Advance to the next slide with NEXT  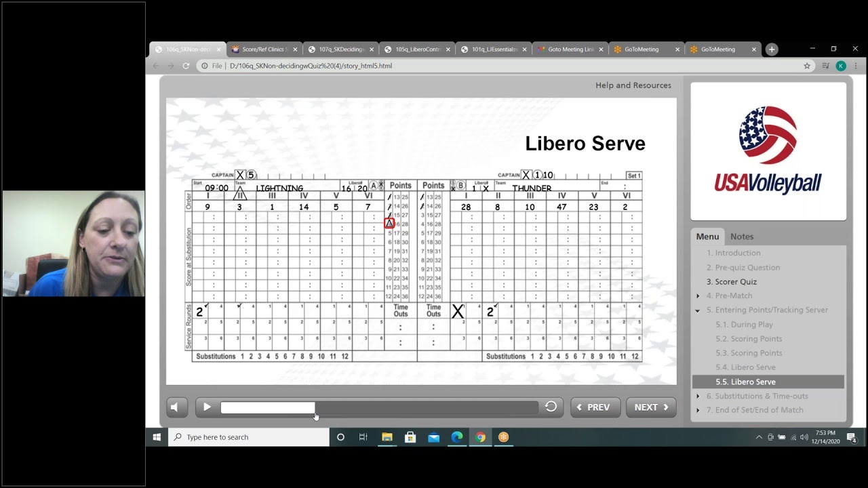click(651, 407)
